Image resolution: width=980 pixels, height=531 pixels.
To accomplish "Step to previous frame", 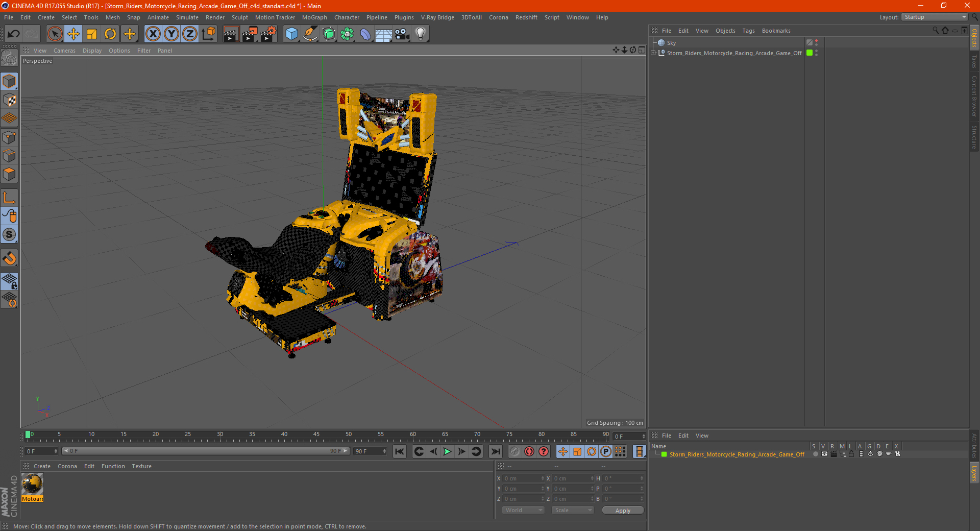I will click(x=433, y=451).
